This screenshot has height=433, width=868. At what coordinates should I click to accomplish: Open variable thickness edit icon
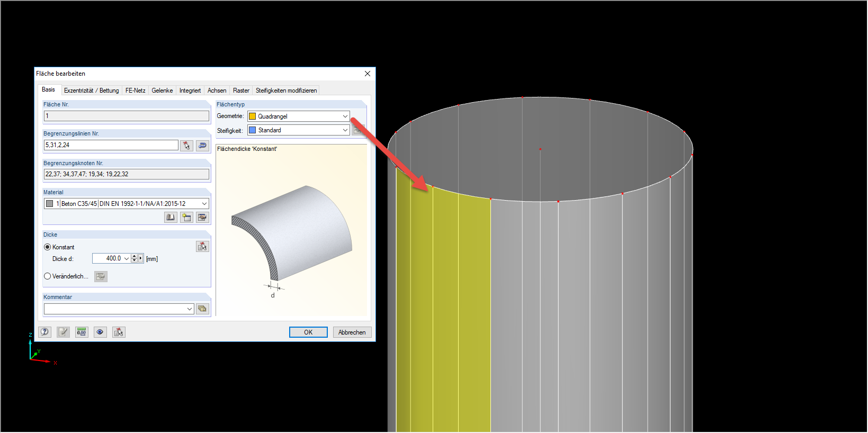pos(101,276)
